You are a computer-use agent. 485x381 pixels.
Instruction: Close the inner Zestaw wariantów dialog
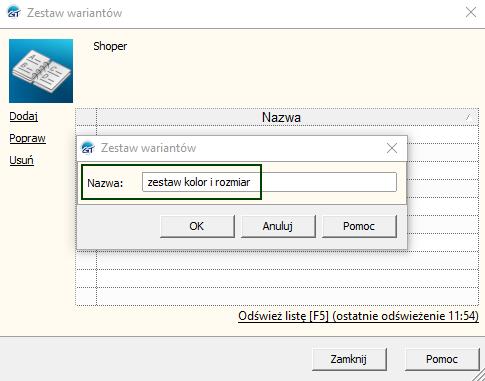tap(392, 148)
